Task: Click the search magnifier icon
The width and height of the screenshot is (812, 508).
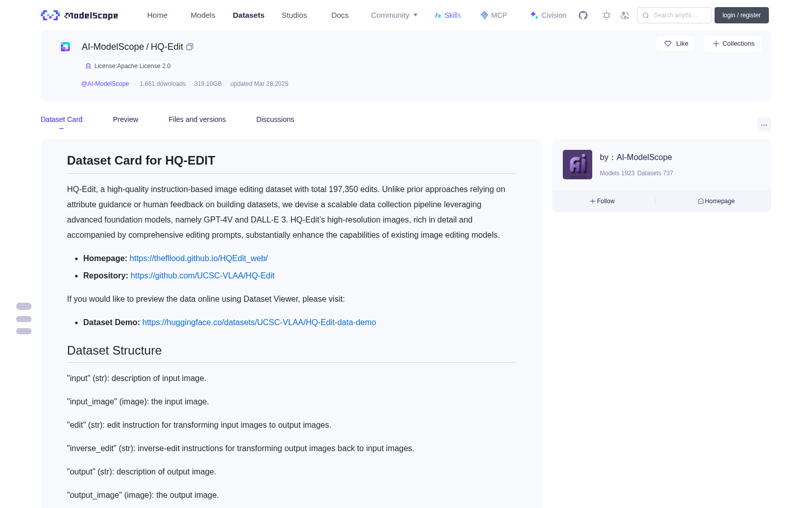Action: [646, 15]
